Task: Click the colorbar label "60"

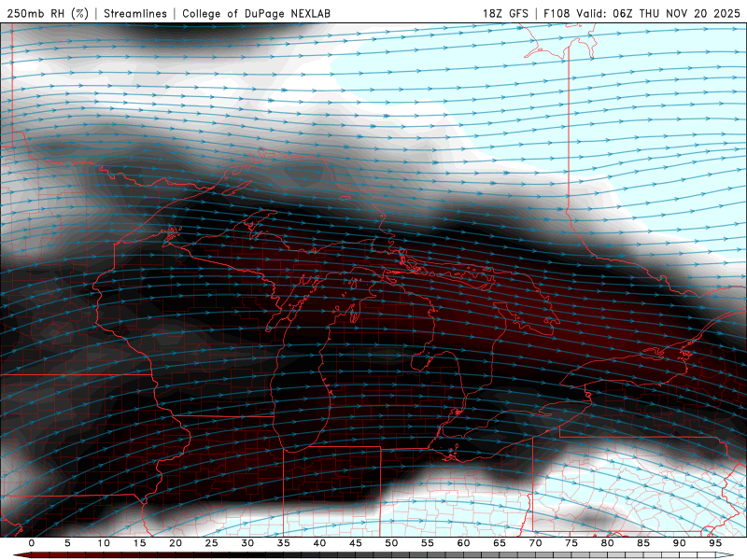Action: tap(463, 543)
